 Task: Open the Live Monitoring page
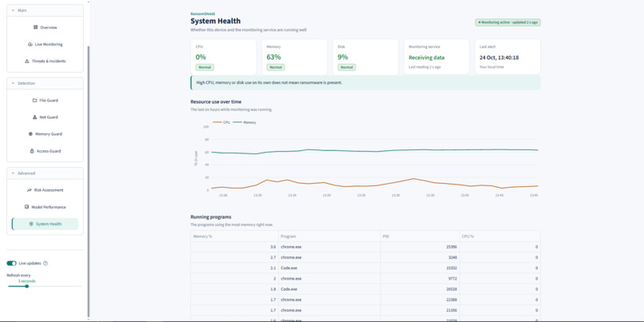(46, 45)
